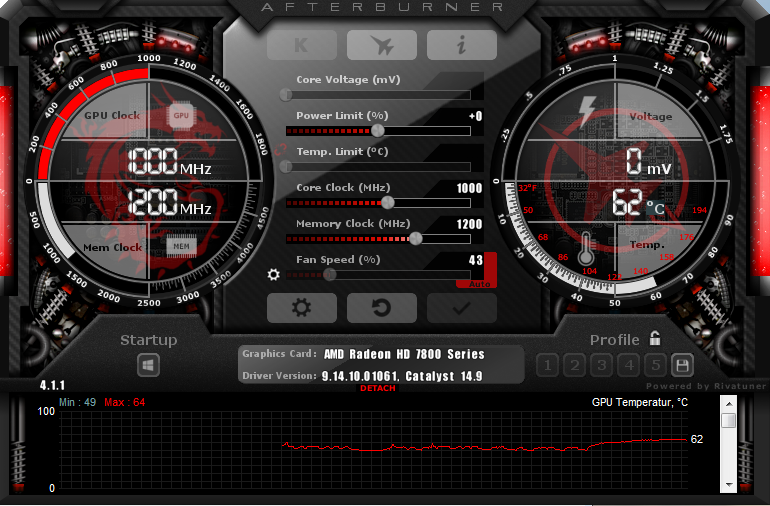Open the Kombustor K button
Image resolution: width=770 pixels, height=506 pixels.
tap(302, 45)
